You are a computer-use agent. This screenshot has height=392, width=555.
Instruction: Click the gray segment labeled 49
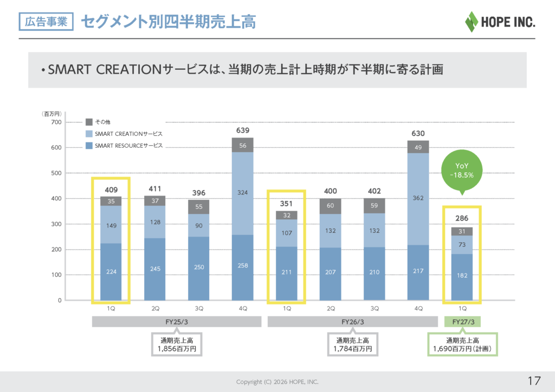(x=418, y=147)
